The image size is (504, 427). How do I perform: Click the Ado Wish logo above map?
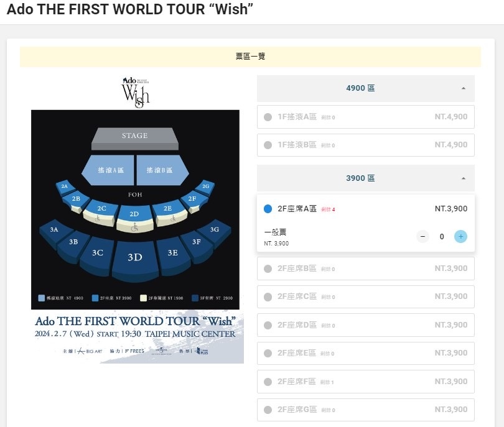[135, 92]
